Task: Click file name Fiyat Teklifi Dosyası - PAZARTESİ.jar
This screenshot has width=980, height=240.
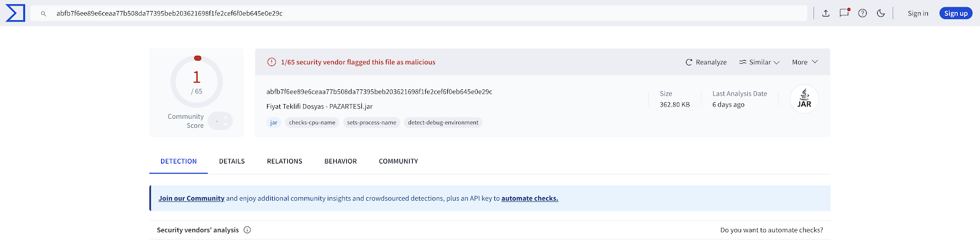Action: (320, 107)
